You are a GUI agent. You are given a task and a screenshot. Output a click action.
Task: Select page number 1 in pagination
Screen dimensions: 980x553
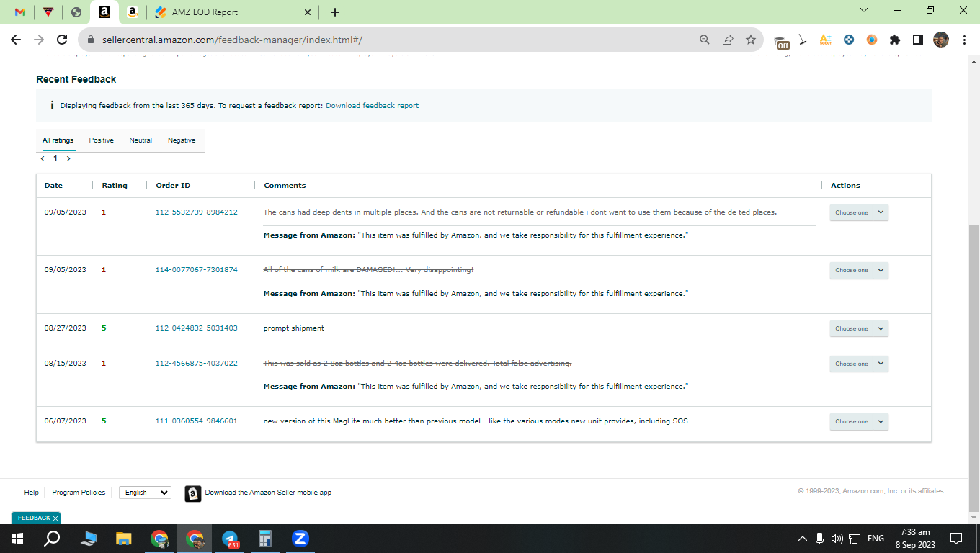coord(55,158)
